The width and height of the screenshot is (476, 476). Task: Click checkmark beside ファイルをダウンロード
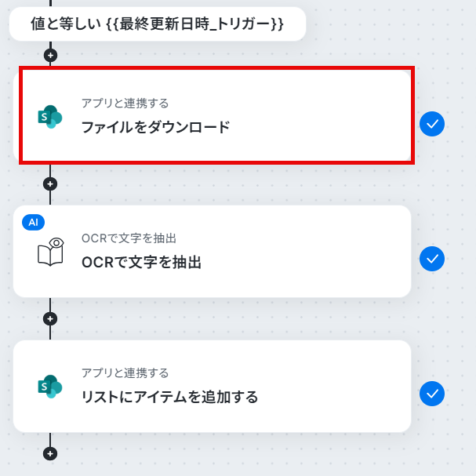pyautogui.click(x=432, y=124)
